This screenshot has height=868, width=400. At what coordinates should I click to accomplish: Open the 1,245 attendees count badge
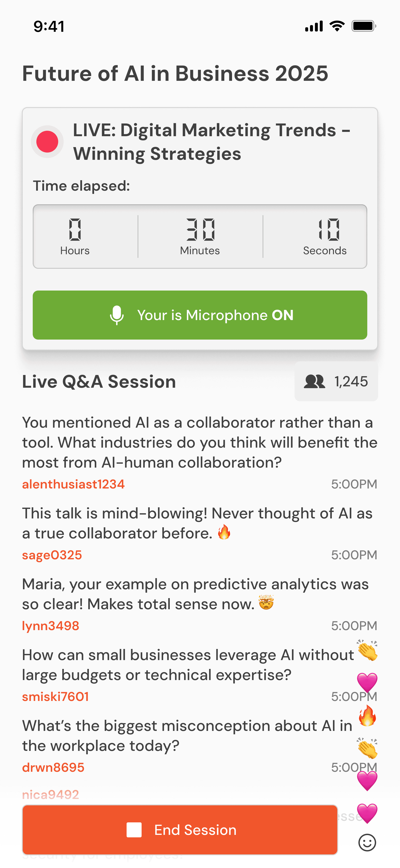coord(336,381)
